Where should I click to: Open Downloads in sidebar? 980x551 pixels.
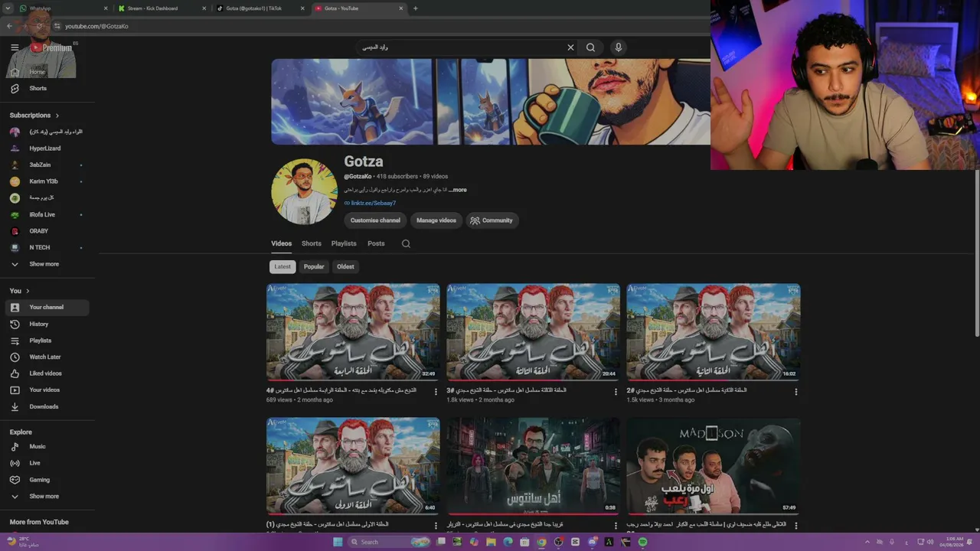coord(47,407)
